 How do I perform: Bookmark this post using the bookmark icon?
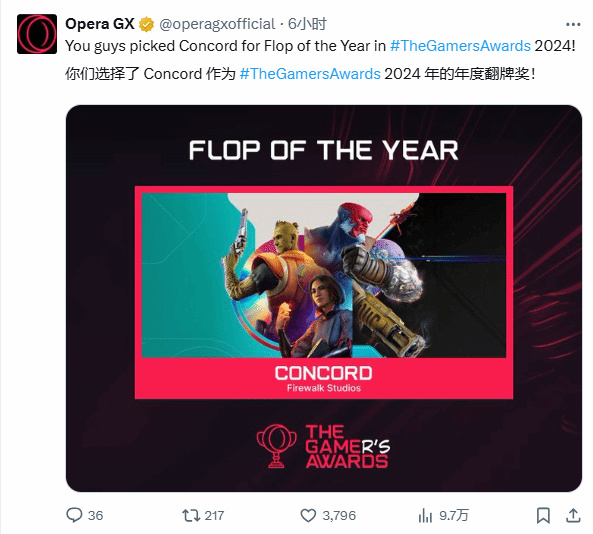[543, 515]
